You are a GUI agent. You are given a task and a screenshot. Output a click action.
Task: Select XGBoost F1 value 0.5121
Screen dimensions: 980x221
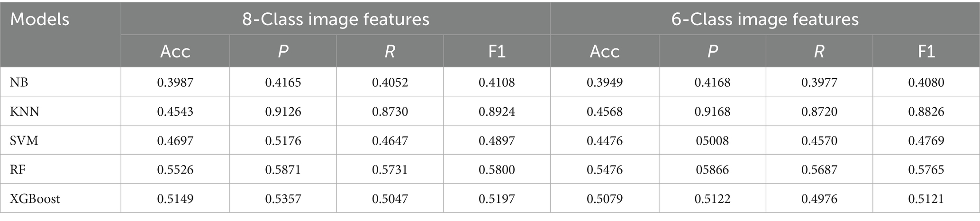click(x=926, y=199)
